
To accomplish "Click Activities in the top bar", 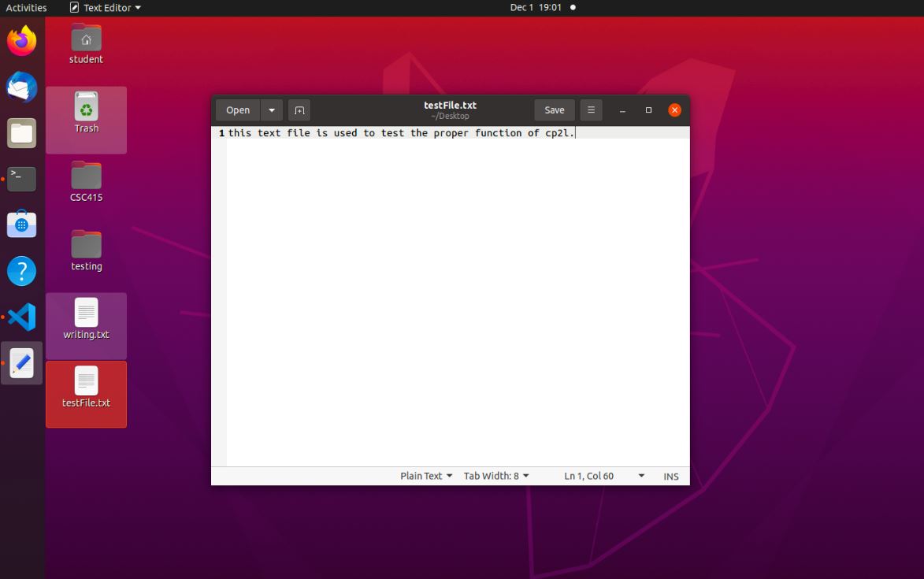I will (26, 8).
